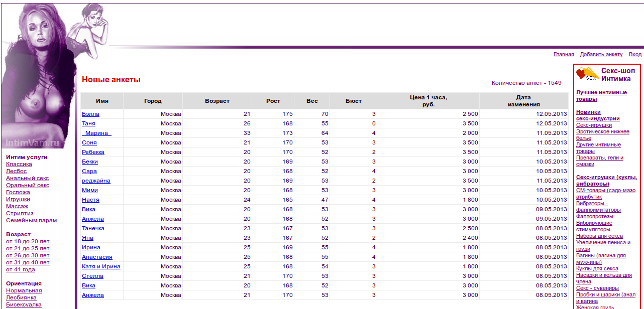Click the Город column header
The image size is (644, 309).
point(153,101)
